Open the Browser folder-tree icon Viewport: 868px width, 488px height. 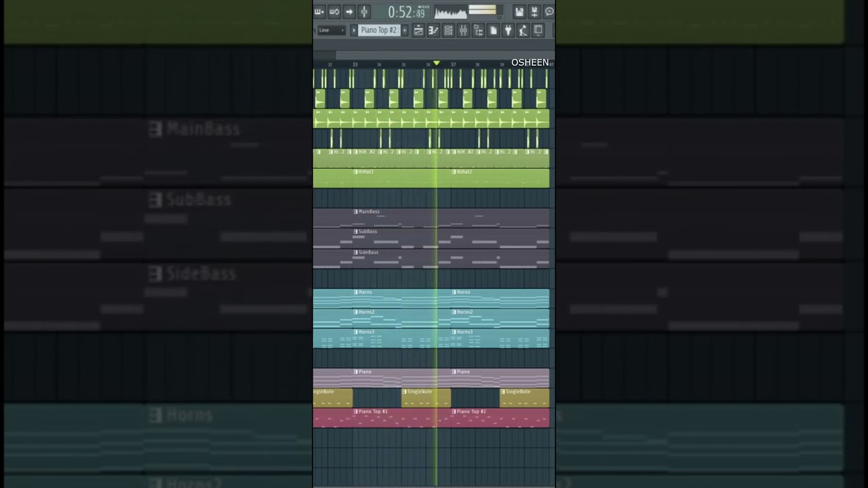point(478,30)
